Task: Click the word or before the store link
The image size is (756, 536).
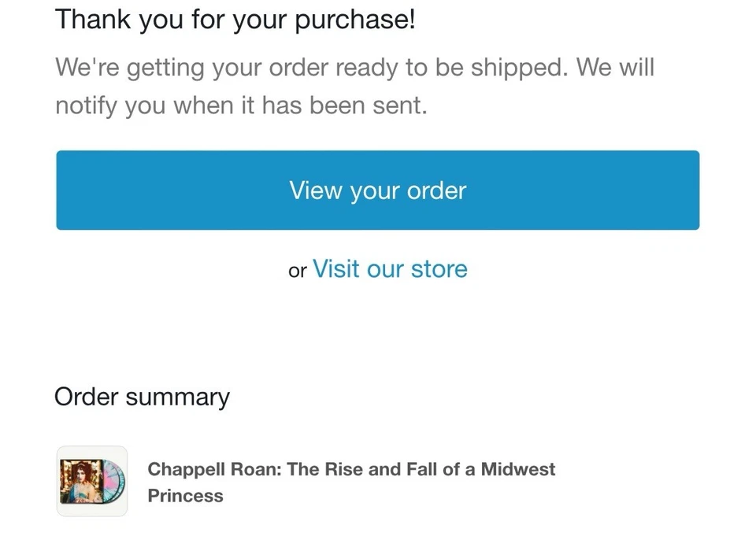Action: tap(297, 270)
